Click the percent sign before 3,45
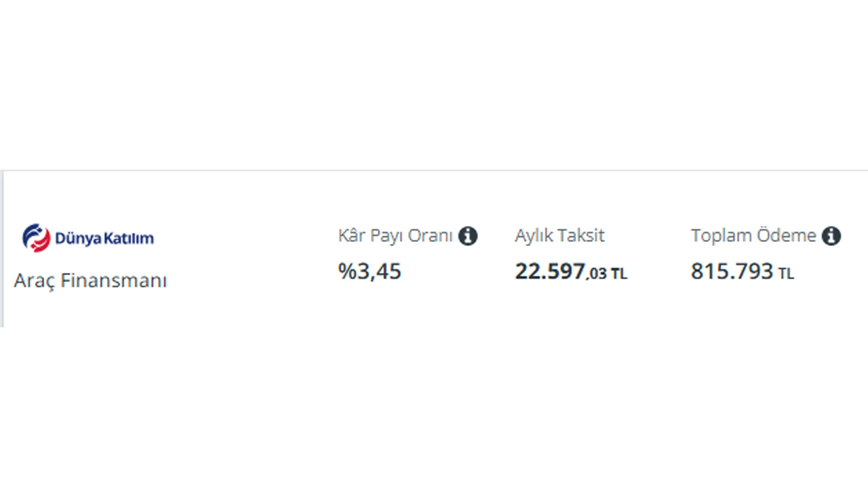This screenshot has width=868, height=488. pyautogui.click(x=347, y=271)
